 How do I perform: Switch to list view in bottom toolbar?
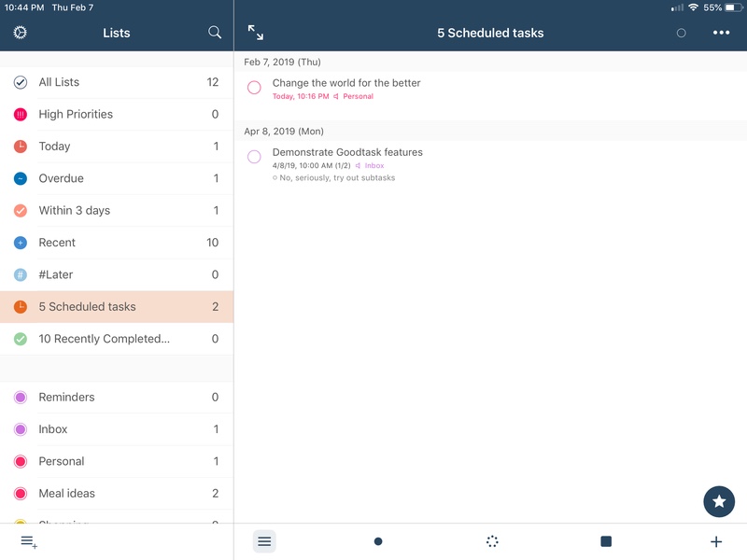pyautogui.click(x=264, y=540)
